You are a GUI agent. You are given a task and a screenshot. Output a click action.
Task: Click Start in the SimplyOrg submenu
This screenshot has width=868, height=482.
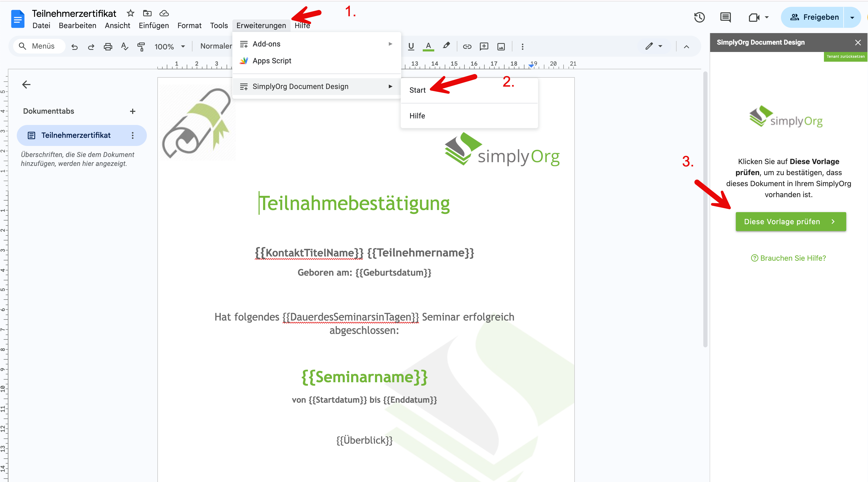point(417,90)
